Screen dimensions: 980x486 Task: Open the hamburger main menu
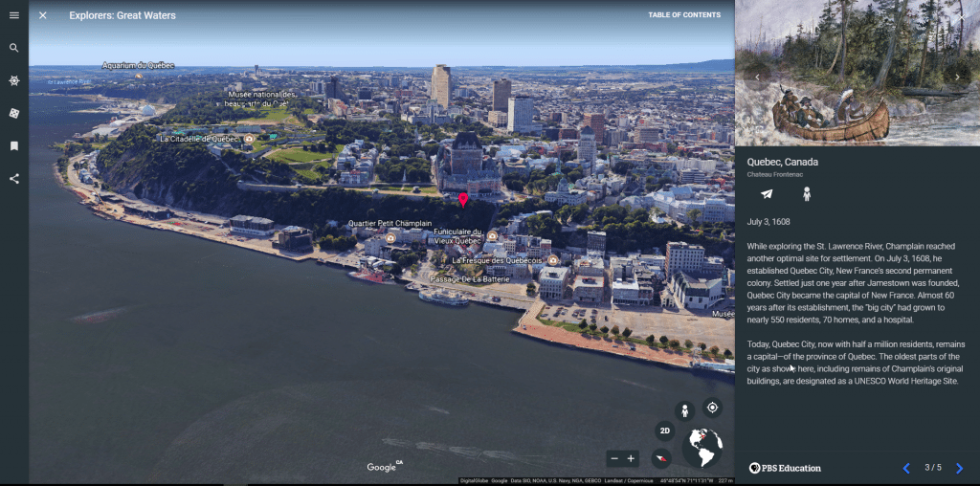[13, 15]
